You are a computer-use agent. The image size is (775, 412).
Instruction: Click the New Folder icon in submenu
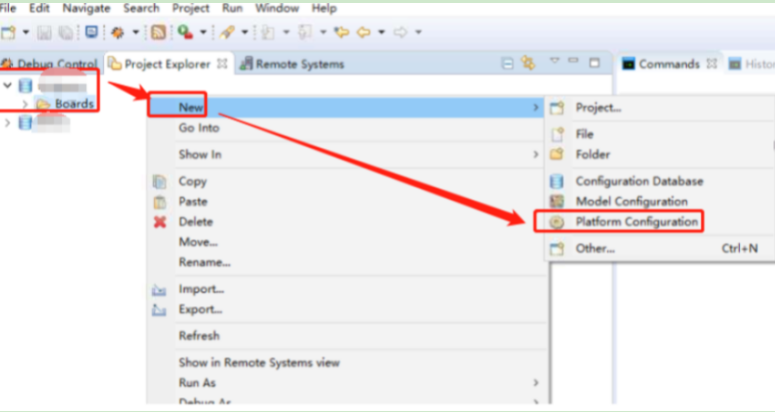point(557,155)
